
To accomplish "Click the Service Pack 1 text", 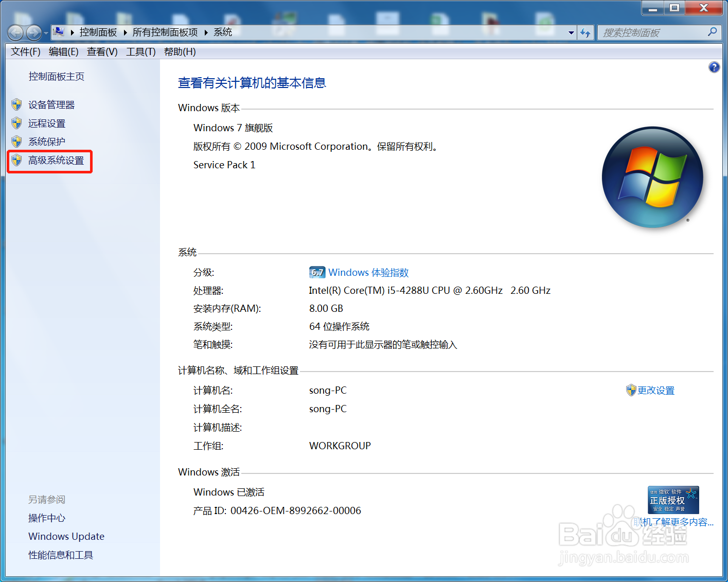I will tap(224, 165).
